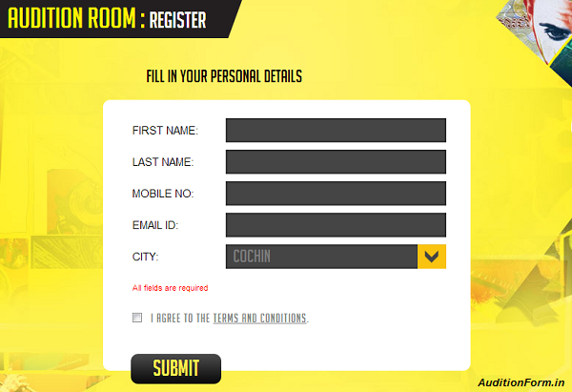Click into the Email ID field
This screenshot has height=392, width=572.
[x=336, y=225]
